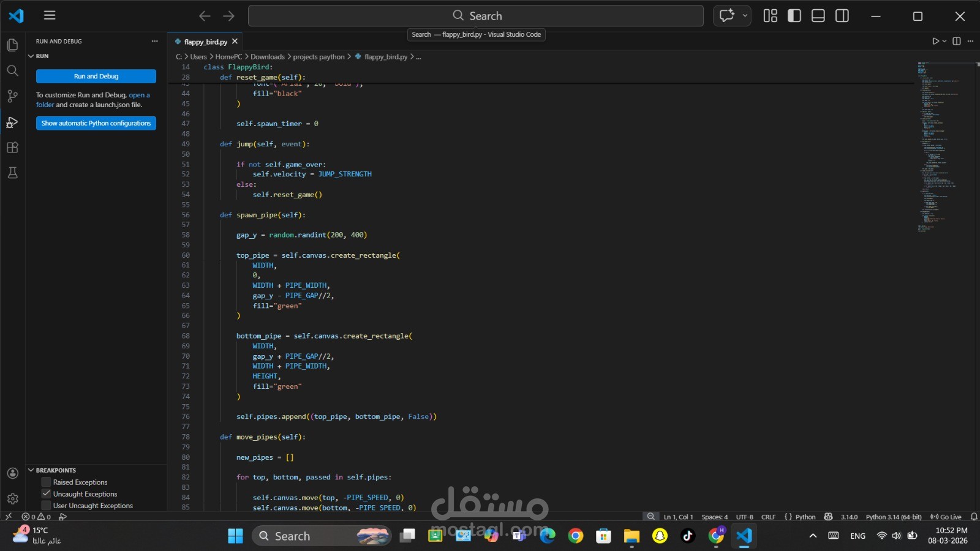The image size is (980, 551).
Task: Click the zoom out magnifier in status bar
Action: (651, 517)
